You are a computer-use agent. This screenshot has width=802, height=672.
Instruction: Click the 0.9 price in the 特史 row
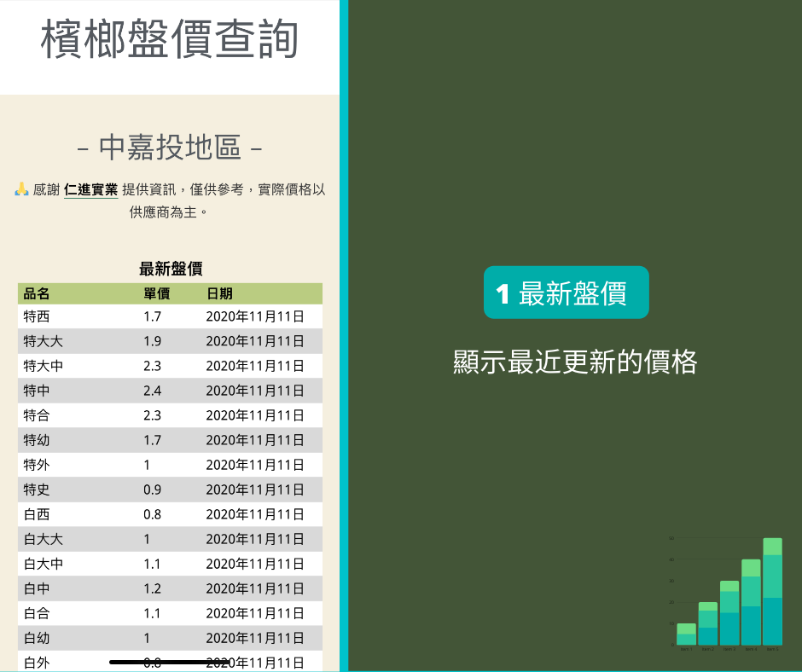tap(152, 490)
